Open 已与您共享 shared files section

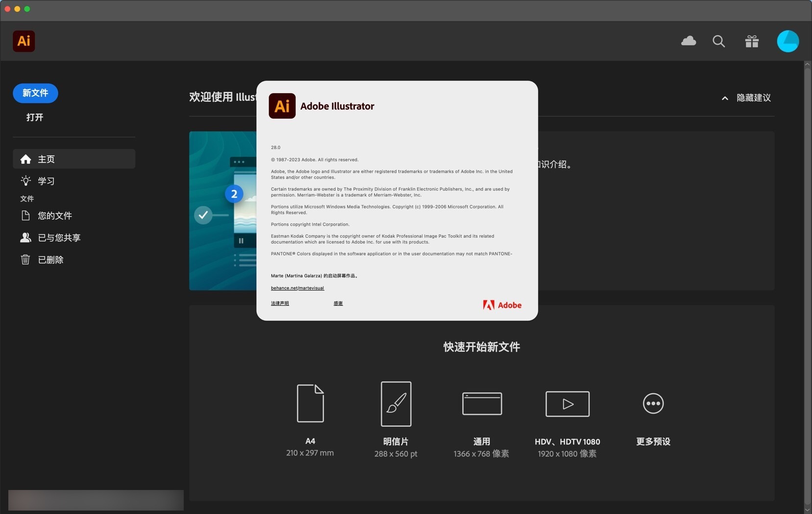(74, 238)
